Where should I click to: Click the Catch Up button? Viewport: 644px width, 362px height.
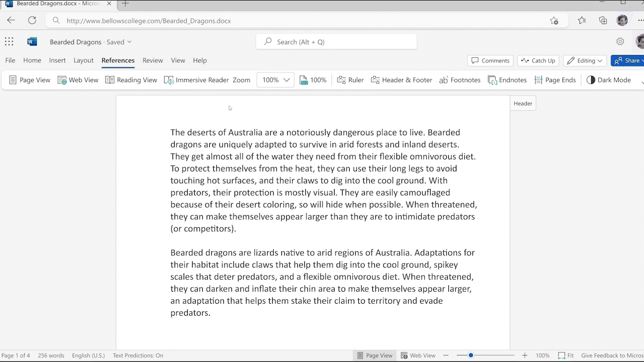[x=538, y=61]
